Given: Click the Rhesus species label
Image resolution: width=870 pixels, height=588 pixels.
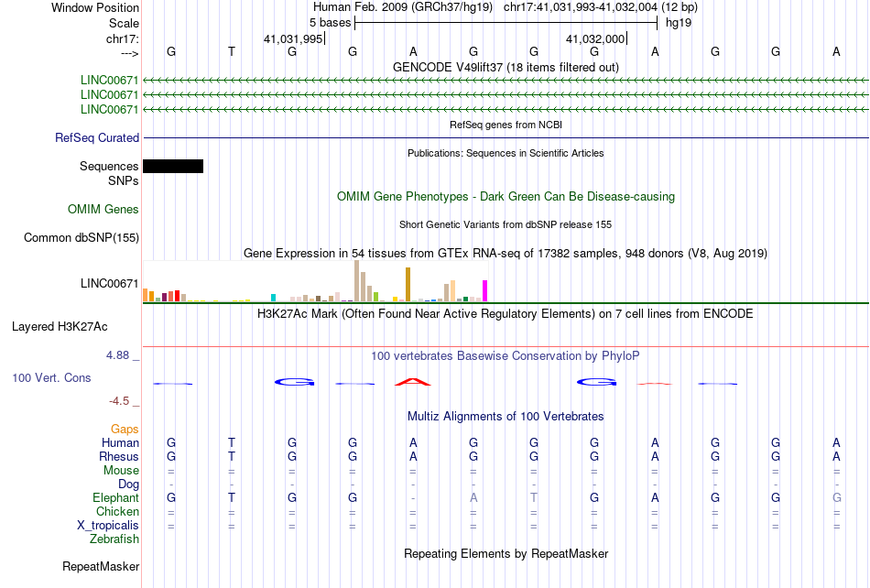Looking at the screenshot, I should (x=119, y=456).
